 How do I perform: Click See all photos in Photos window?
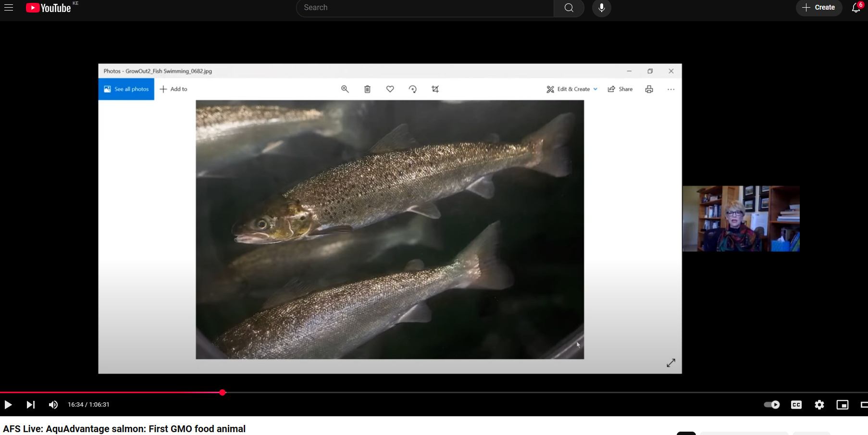tap(126, 89)
